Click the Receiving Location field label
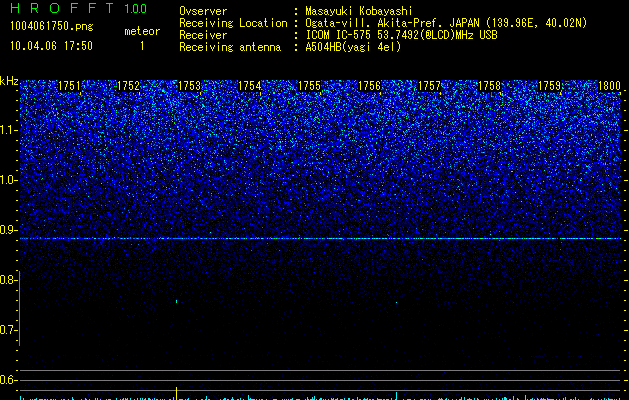This screenshot has height=400, width=629. coord(233,23)
